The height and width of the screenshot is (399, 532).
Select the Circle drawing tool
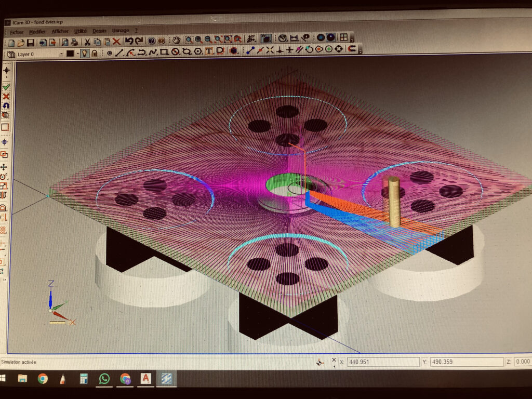(x=176, y=51)
